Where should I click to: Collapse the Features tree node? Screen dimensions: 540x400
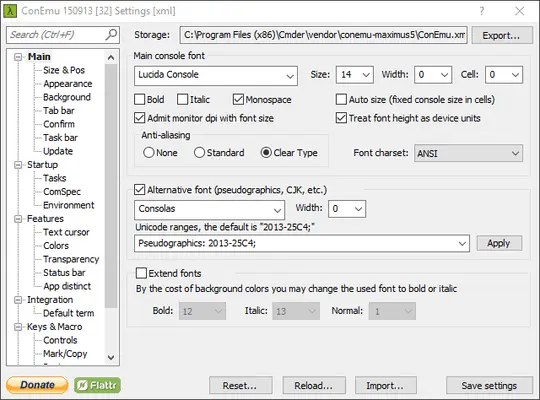18,219
